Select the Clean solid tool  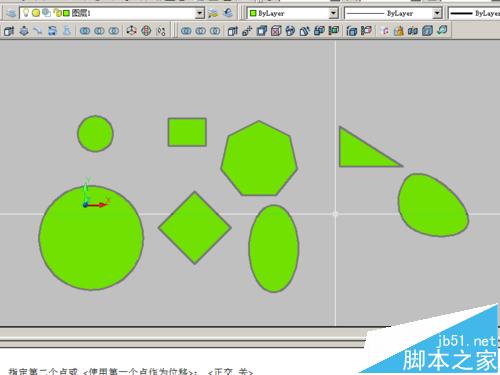(399, 31)
